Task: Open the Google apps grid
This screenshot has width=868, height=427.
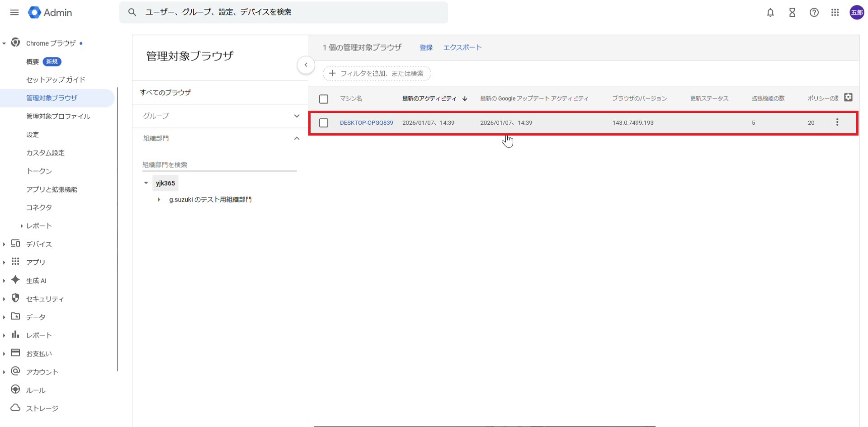Action: pyautogui.click(x=835, y=13)
